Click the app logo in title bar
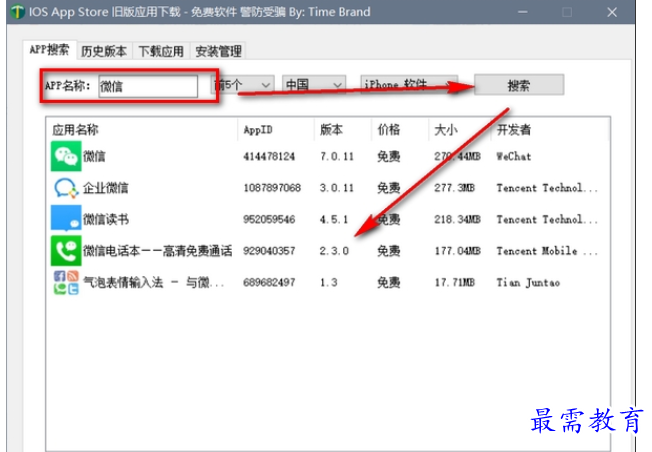The height and width of the screenshot is (452, 652). 18,12
